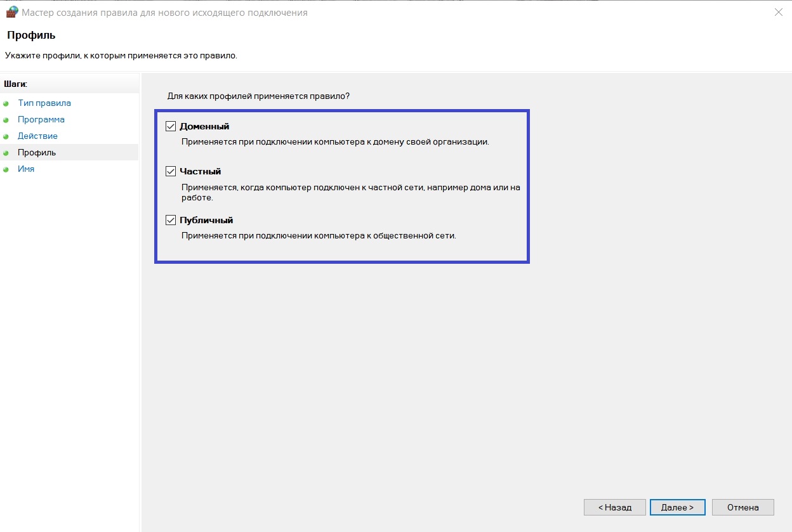Click the window title 'Мастер создания правила'

tap(165, 13)
